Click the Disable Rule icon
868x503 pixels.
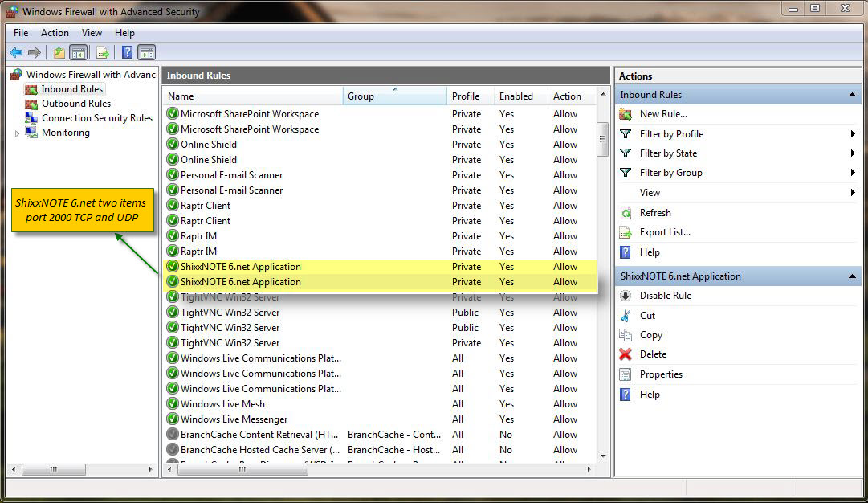[x=626, y=295]
